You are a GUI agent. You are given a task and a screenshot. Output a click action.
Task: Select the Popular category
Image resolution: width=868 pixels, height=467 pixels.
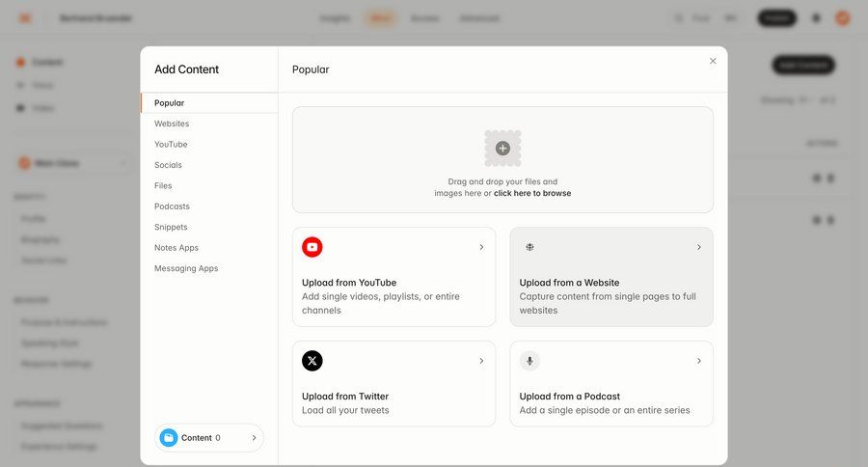(209, 103)
